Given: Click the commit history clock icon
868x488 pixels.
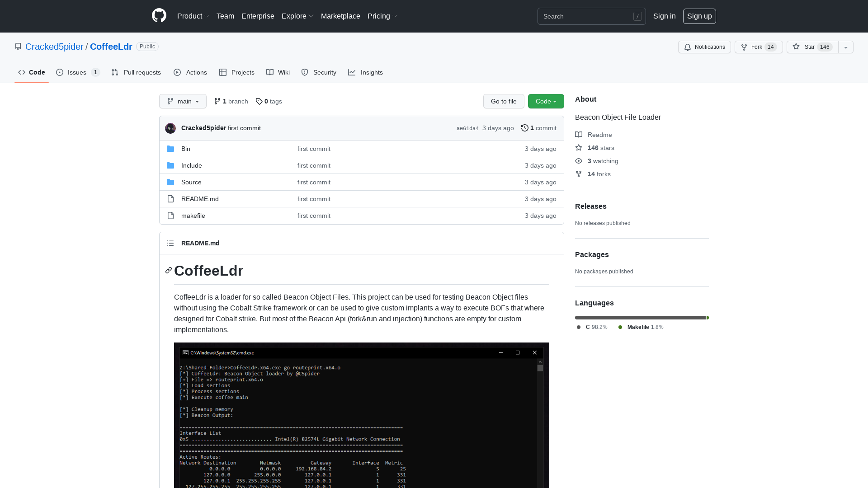Looking at the screenshot, I should click(524, 128).
